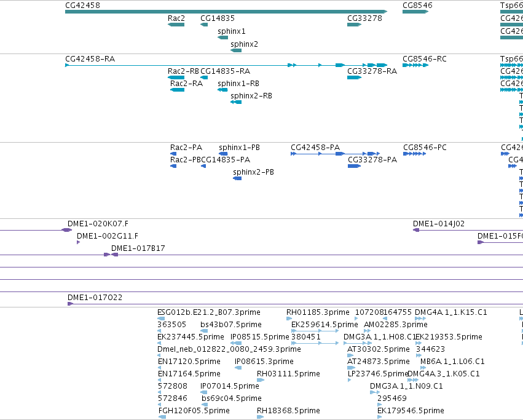Select the bs69c04.5prime EST
Image resolution: width=523 pixels, height=420 pixels.
pos(205,404)
